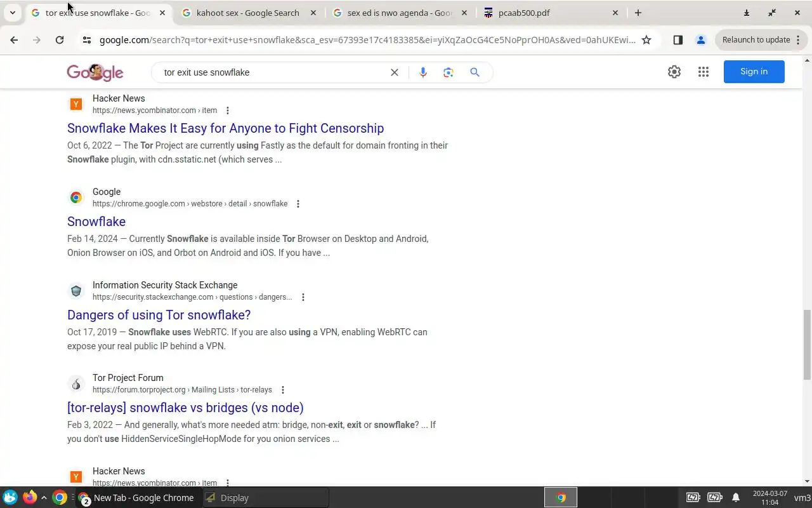View site information icon in address bar
812x508 pixels.
(86, 39)
